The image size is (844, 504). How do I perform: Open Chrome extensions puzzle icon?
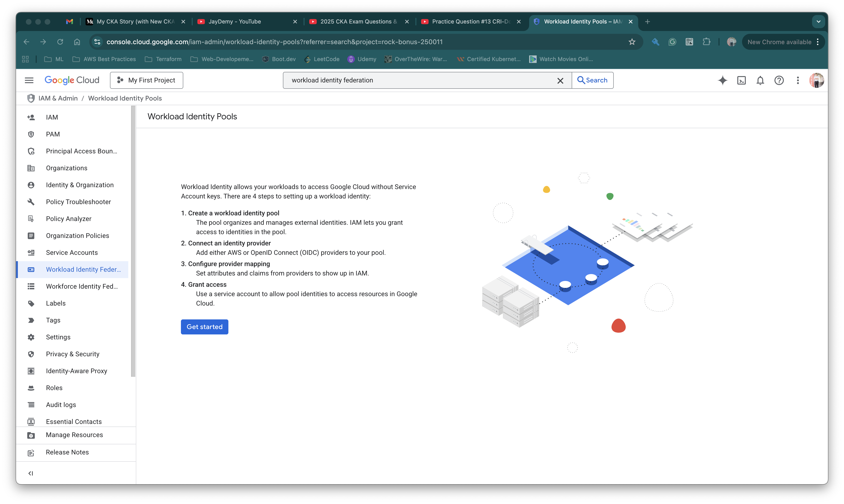coord(706,42)
